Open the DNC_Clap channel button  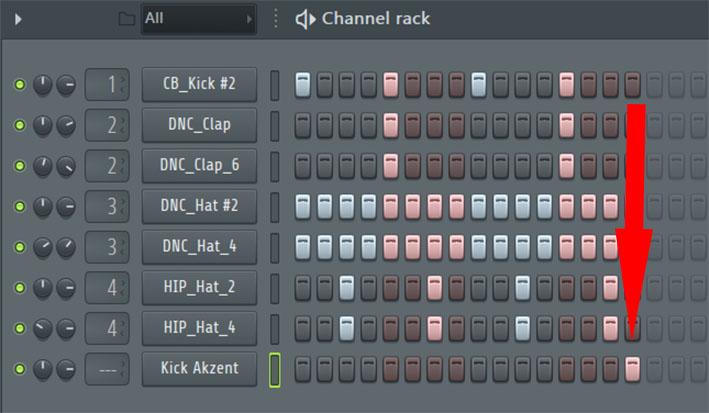pyautogui.click(x=199, y=124)
